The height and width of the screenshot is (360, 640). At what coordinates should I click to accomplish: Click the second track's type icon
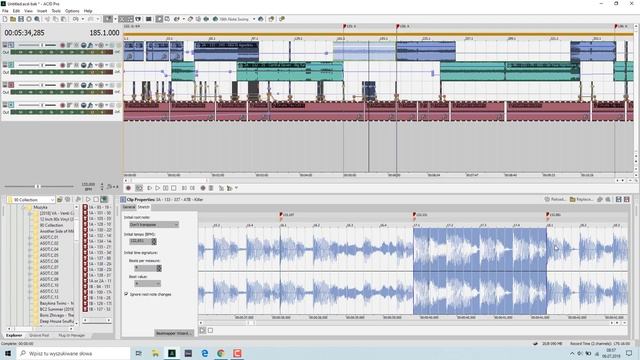[x=11, y=65]
